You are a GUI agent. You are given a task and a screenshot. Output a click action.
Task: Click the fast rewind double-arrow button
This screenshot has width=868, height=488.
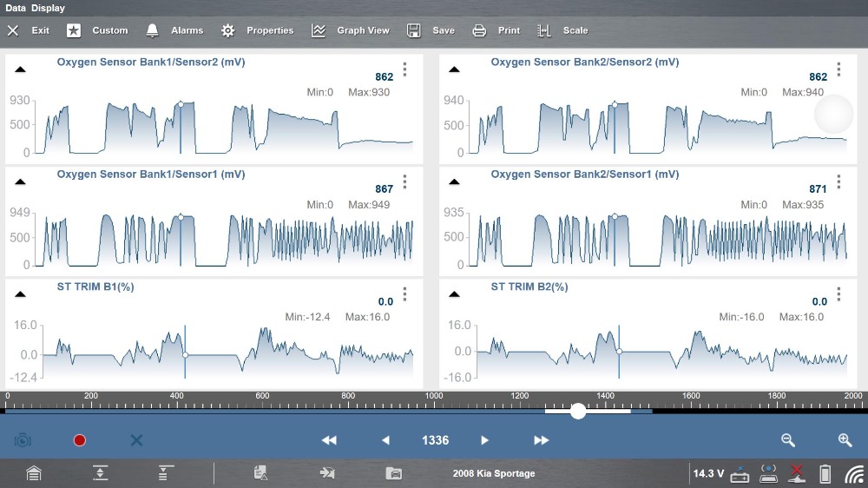329,440
